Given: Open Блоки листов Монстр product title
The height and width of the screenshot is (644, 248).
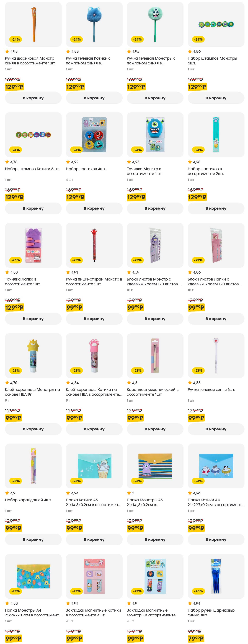Looking at the screenshot, I should tap(154, 281).
